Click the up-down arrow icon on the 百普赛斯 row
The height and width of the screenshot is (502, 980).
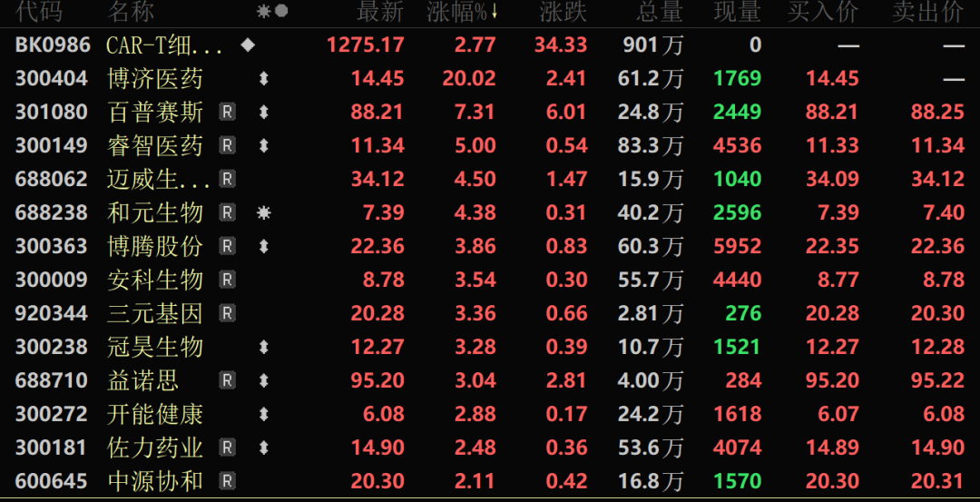[x=264, y=113]
